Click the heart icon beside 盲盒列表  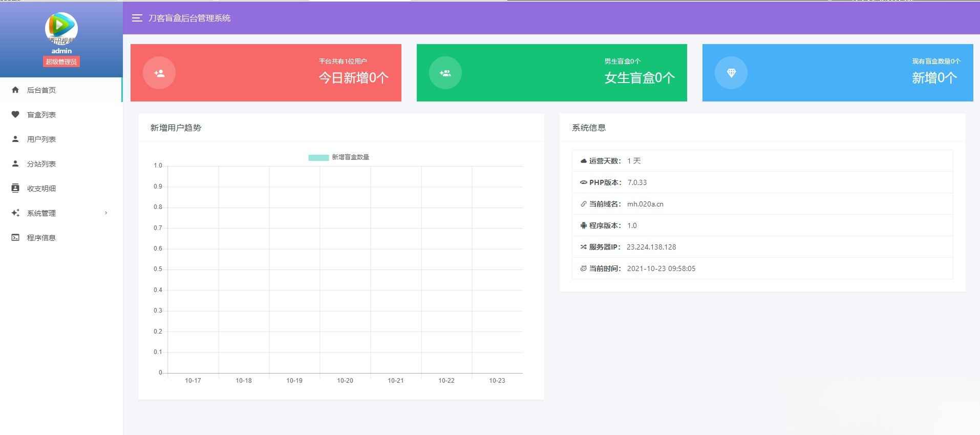tap(15, 114)
